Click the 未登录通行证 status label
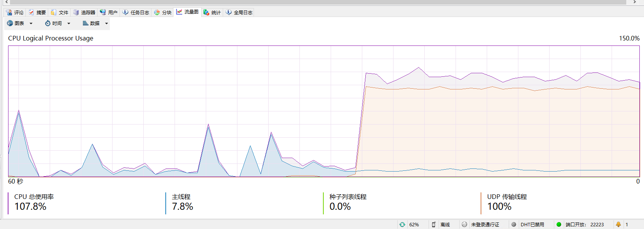This screenshot has width=644, height=229. point(485,224)
